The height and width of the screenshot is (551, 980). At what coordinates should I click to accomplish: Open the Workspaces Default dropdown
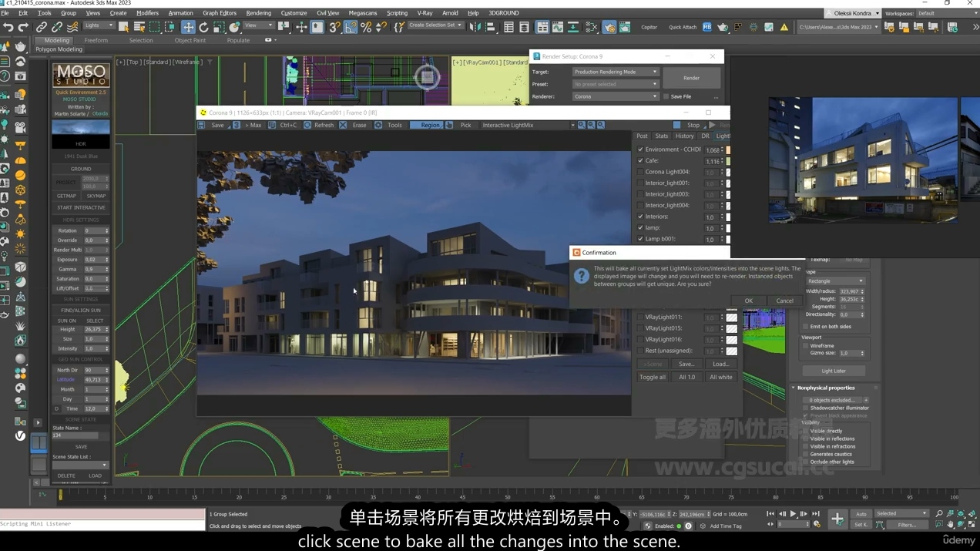pos(947,13)
